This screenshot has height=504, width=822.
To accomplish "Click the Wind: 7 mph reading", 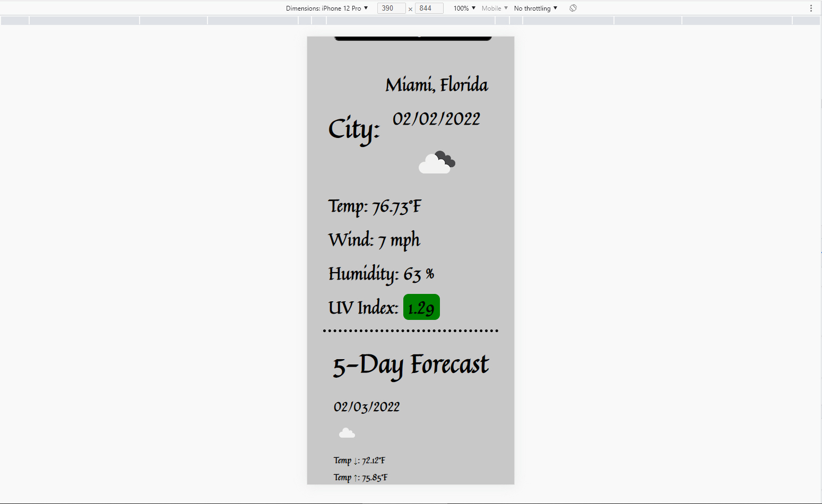I will [374, 240].
